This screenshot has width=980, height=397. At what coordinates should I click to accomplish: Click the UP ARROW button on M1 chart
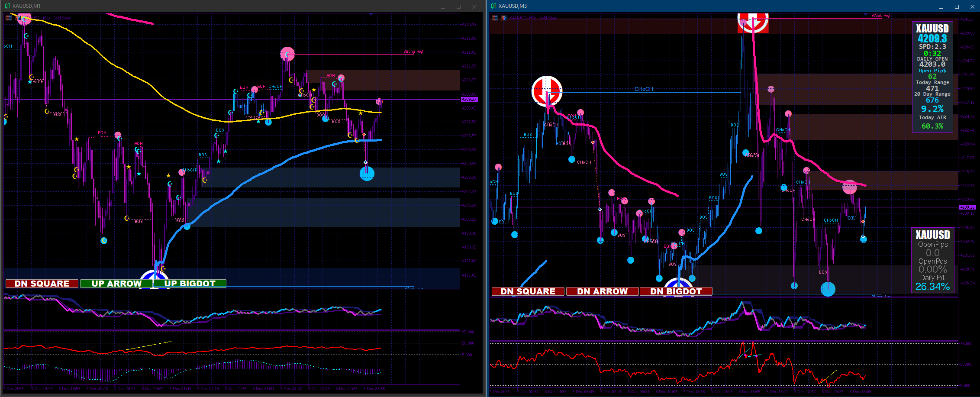click(x=116, y=284)
